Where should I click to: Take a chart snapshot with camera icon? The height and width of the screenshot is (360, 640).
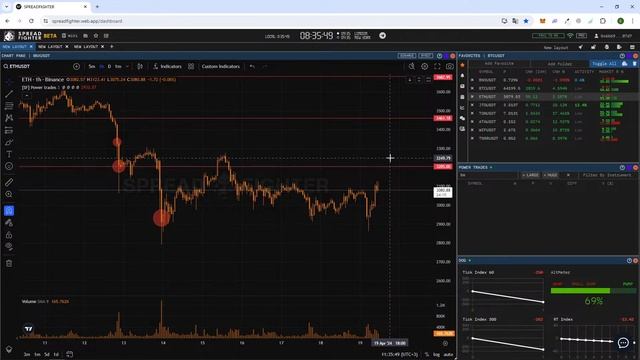pyautogui.click(x=449, y=66)
